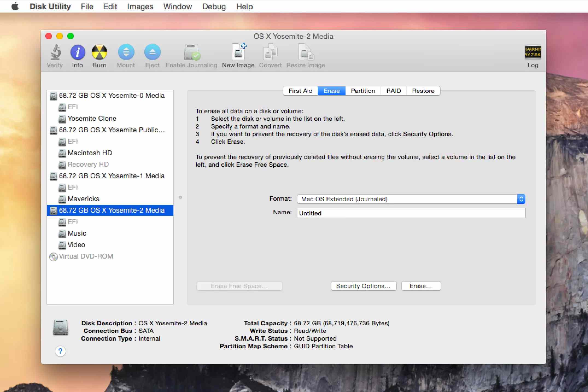Image resolution: width=588 pixels, height=392 pixels.
Task: Click the Erase button
Action: tap(420, 286)
